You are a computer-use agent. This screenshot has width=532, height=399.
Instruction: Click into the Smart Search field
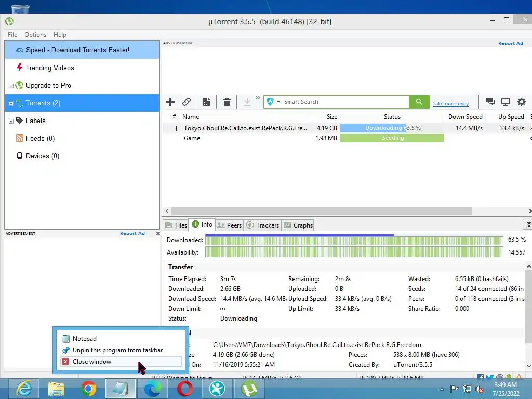pos(345,102)
